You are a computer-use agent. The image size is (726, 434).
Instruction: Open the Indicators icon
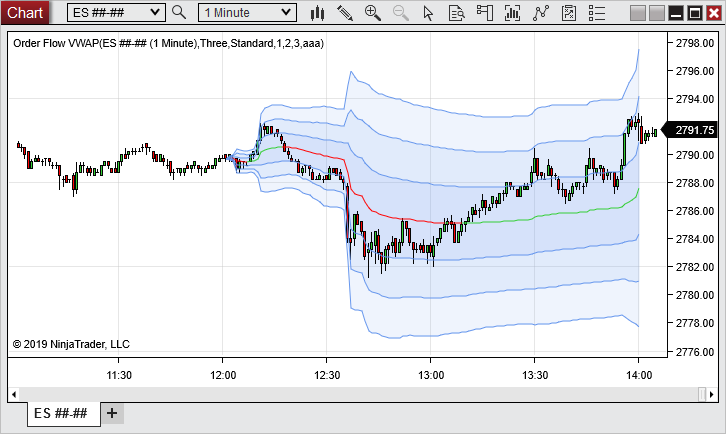pos(541,13)
